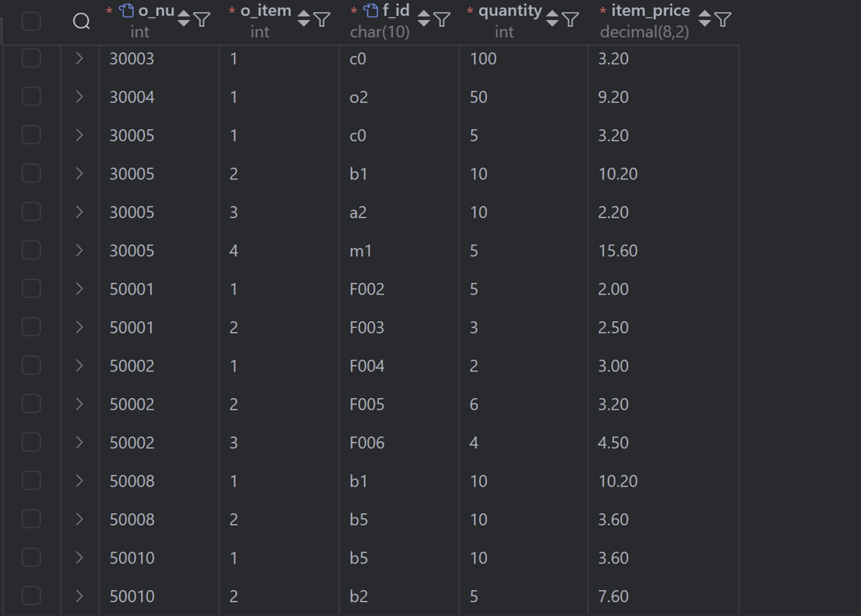Check the row with f_id F005
Viewport: 861px width, 616px height.
(x=31, y=404)
